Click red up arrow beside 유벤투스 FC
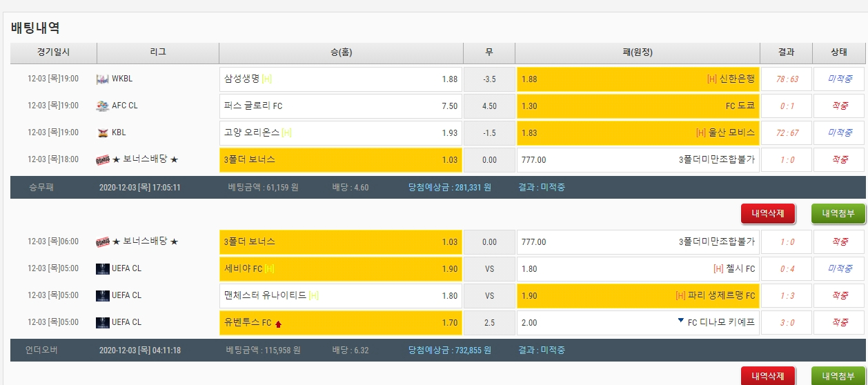Viewport: 868px width, 385px height. tap(279, 323)
